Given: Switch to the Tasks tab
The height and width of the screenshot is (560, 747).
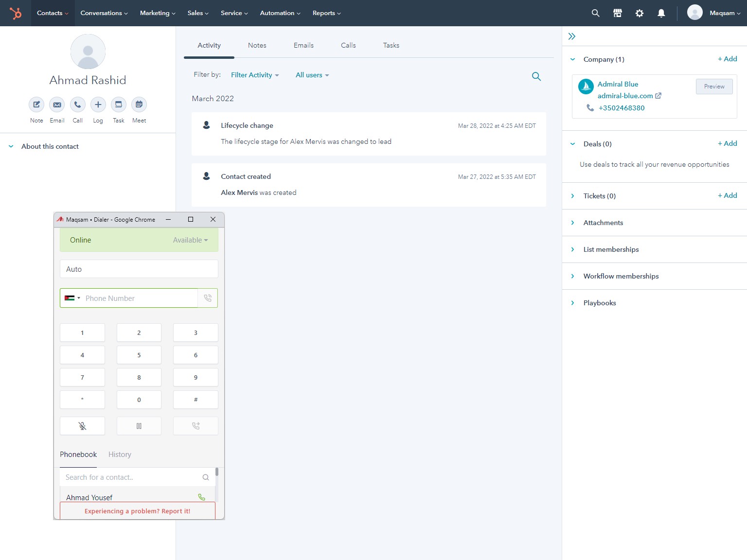Looking at the screenshot, I should (x=391, y=45).
